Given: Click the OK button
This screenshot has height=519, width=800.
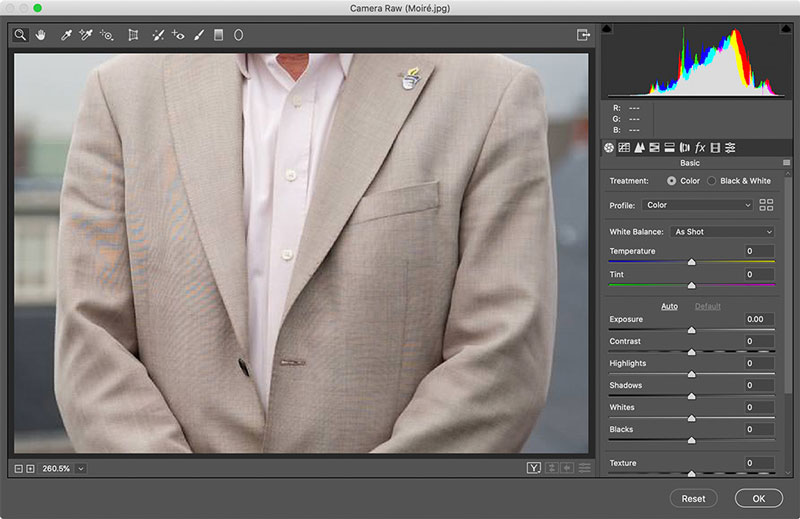Looking at the screenshot, I should (x=758, y=498).
